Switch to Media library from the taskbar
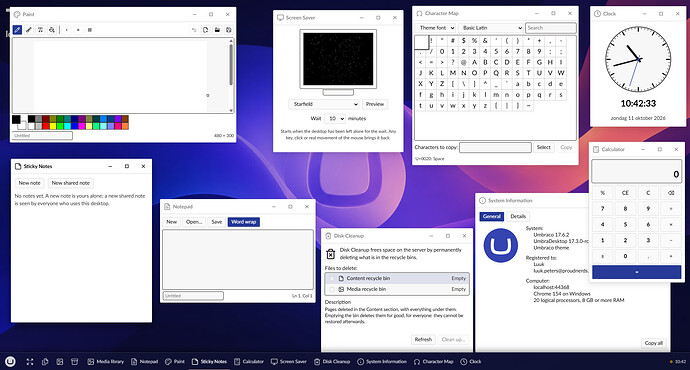This screenshot has height=370, width=690. tap(106, 362)
